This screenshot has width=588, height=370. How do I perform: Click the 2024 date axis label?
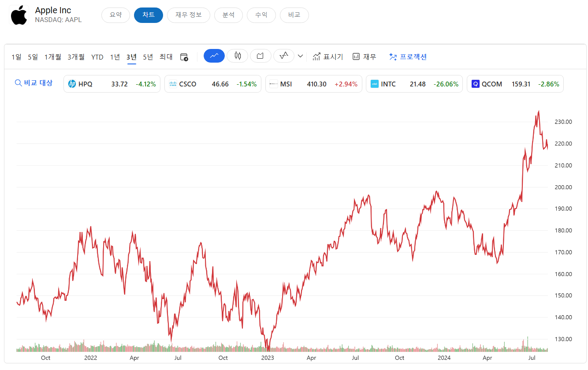tap(444, 358)
